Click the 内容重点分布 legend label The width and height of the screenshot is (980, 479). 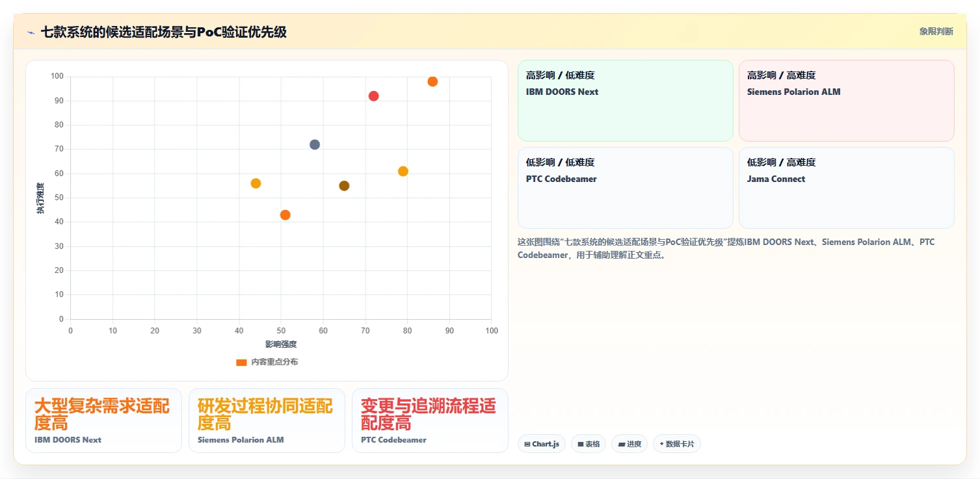coord(274,362)
